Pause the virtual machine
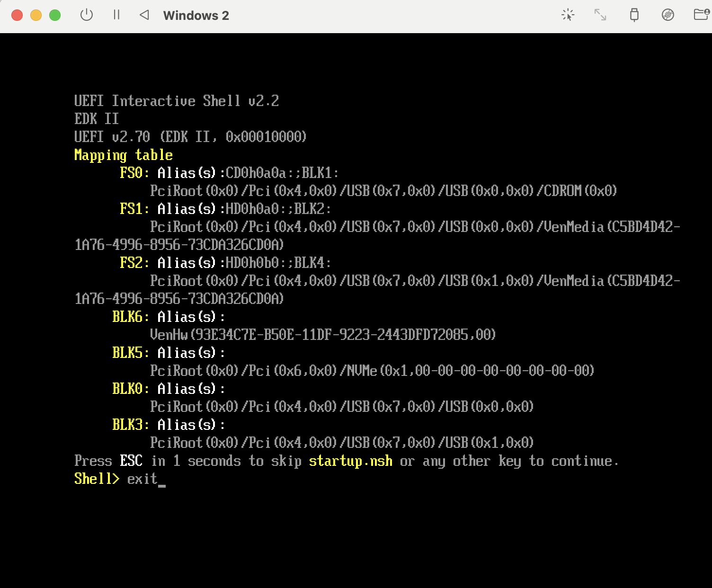Image resolution: width=712 pixels, height=588 pixels. 116,15
